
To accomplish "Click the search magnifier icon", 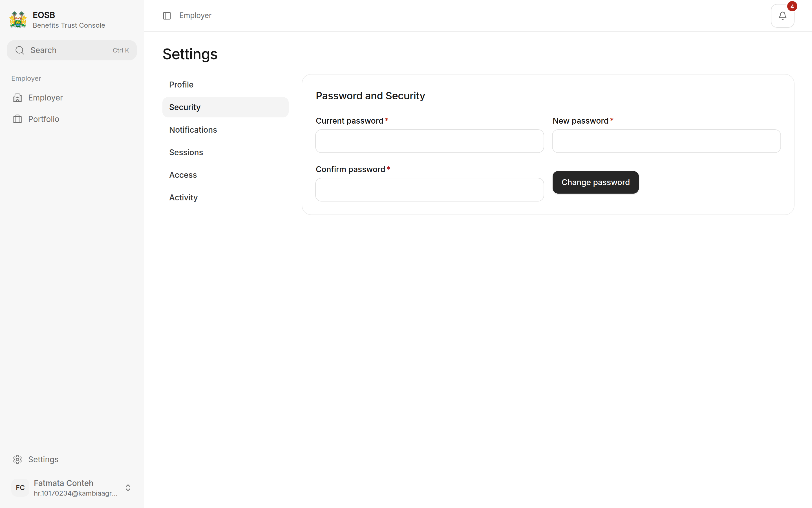I will pyautogui.click(x=20, y=51).
